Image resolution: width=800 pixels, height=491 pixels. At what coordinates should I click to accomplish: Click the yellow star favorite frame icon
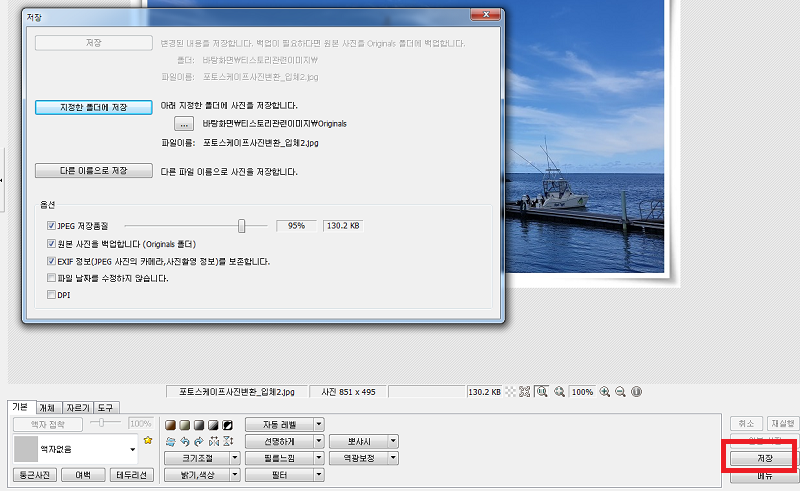point(148,440)
